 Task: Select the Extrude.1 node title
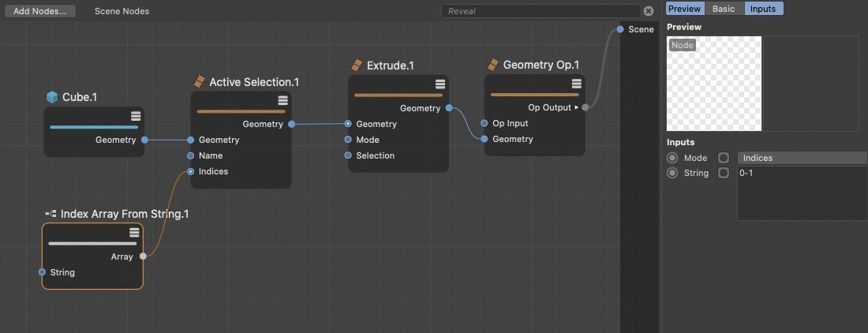click(x=391, y=65)
